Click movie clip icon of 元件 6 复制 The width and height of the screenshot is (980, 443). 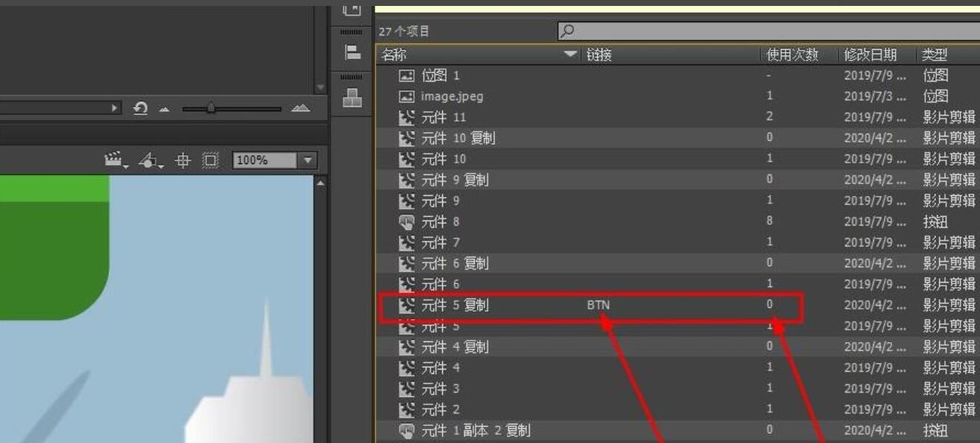click(407, 263)
